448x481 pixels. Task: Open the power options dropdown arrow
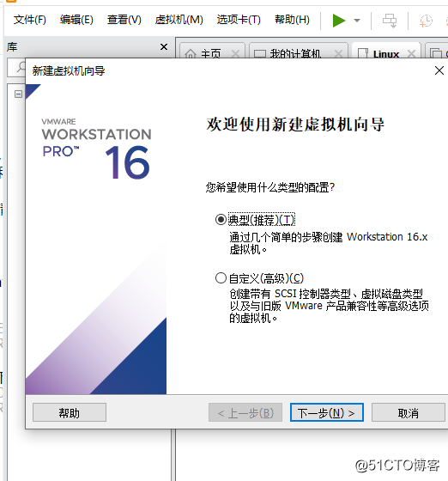357,21
